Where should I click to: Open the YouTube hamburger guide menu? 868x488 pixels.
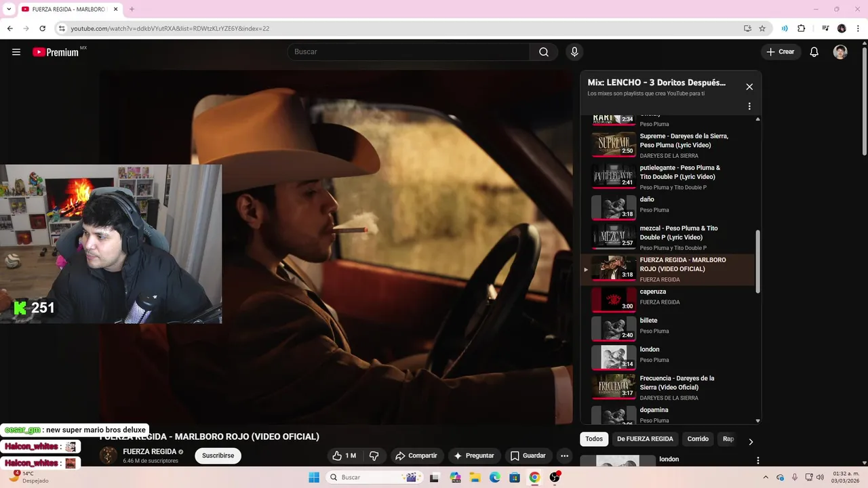pyautogui.click(x=16, y=52)
